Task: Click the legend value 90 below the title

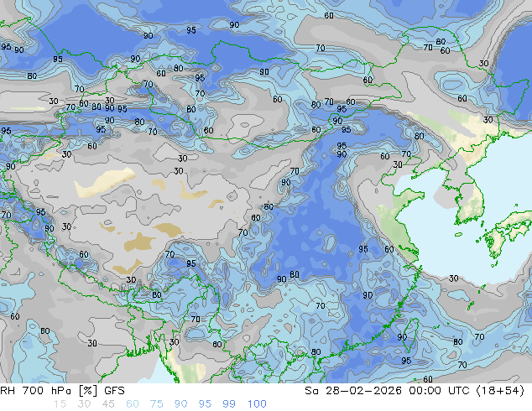Action: [180, 404]
